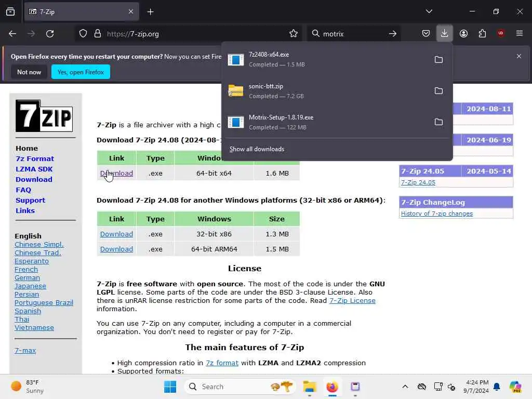The image size is (532, 399).
Task: Open the 7z Format sidebar link
Action: 35,159
